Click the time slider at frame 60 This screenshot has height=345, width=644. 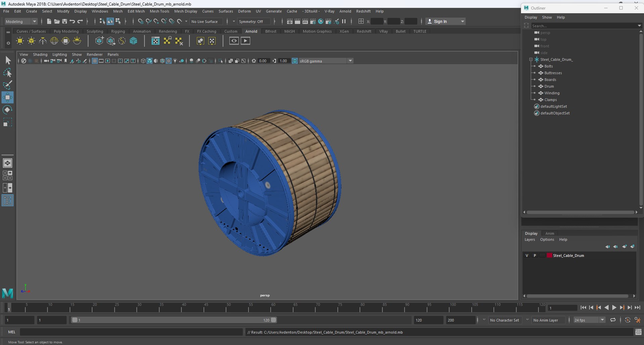click(x=273, y=307)
